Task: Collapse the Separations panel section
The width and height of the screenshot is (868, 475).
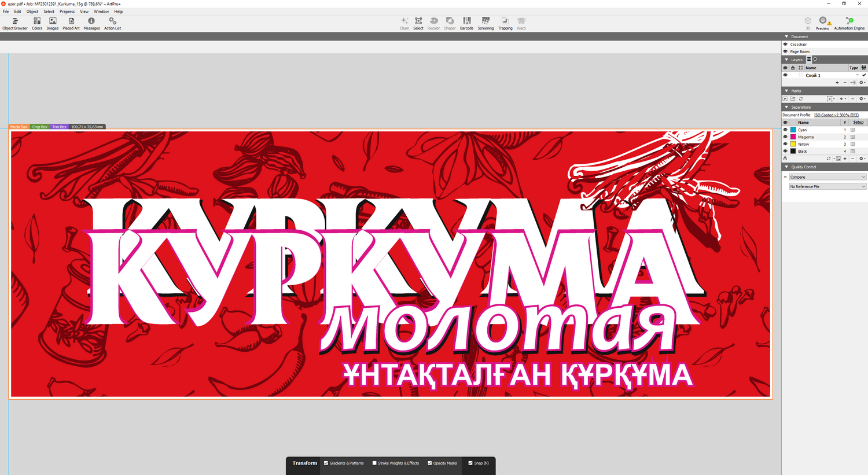Action: tap(786, 107)
